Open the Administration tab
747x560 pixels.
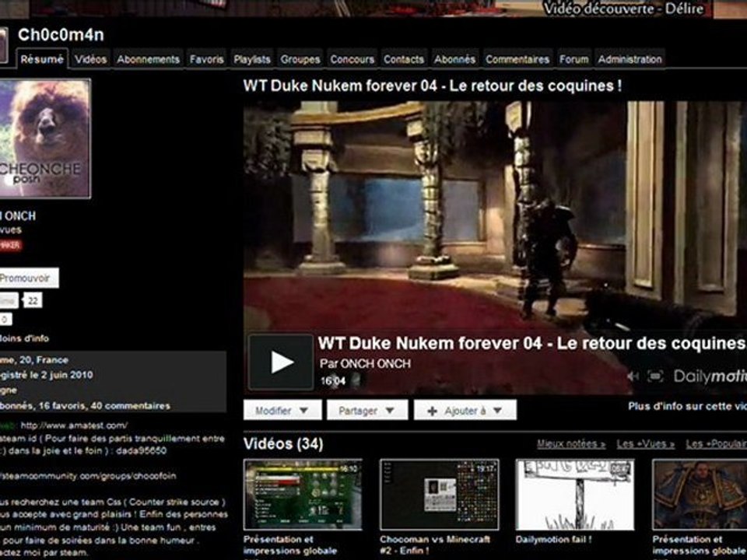[630, 60]
